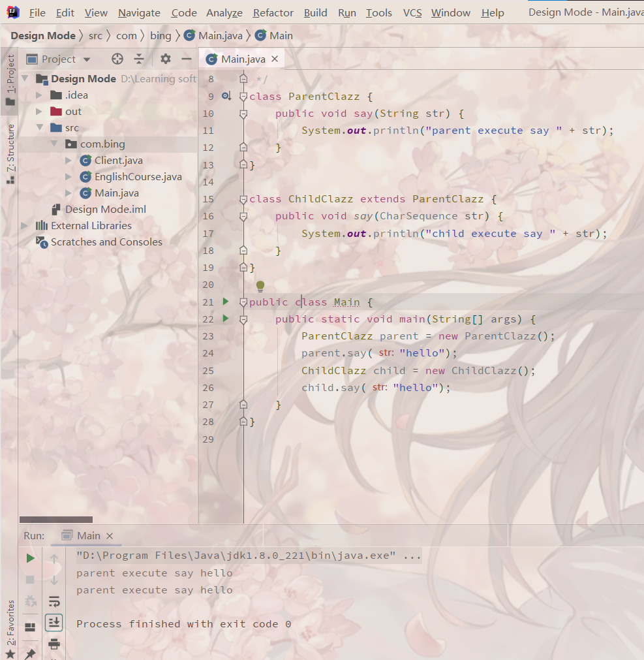This screenshot has height=660, width=644.
Task: Click src breadcrumb
Action: (95, 35)
